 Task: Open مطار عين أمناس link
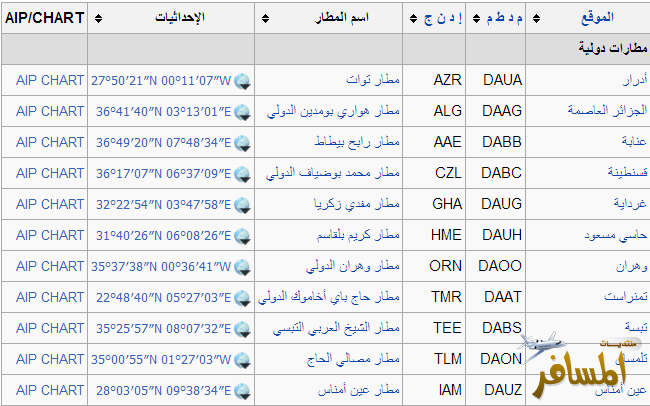coord(359,390)
